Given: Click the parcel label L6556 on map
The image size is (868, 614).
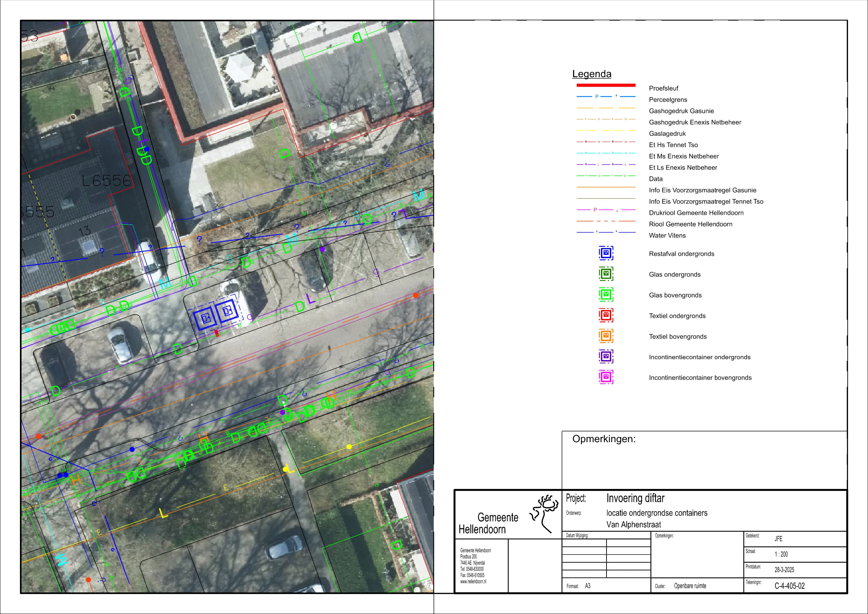Looking at the screenshot, I should (x=107, y=181).
